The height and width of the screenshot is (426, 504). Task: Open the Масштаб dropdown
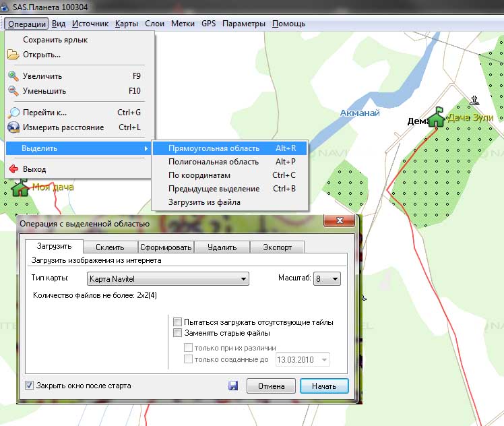(x=327, y=278)
